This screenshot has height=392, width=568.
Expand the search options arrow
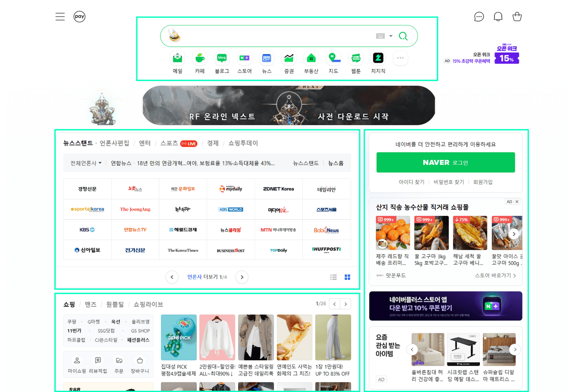coord(391,36)
